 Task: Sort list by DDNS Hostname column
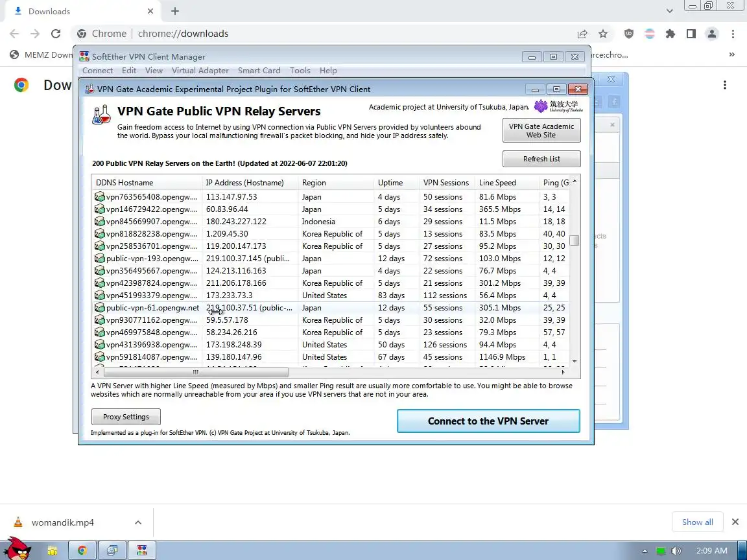147,183
